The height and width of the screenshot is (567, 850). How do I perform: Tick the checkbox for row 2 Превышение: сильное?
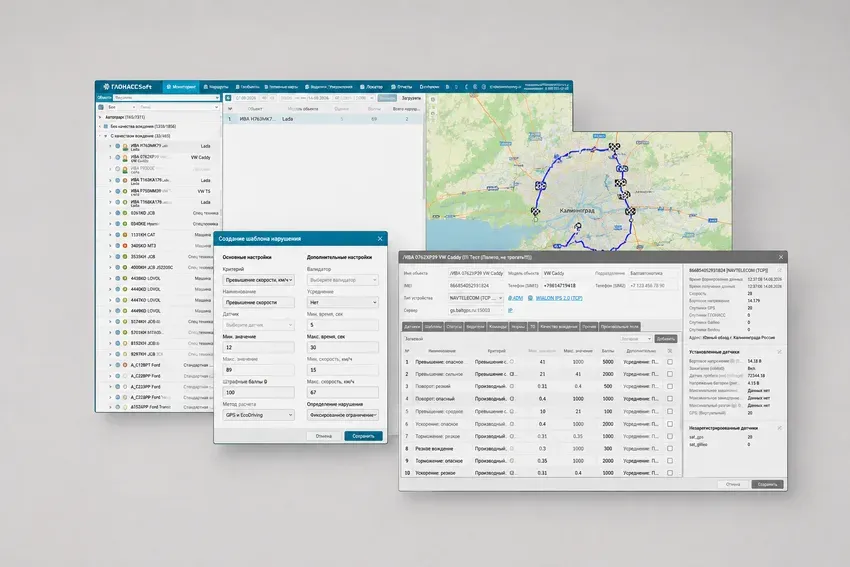tap(670, 374)
